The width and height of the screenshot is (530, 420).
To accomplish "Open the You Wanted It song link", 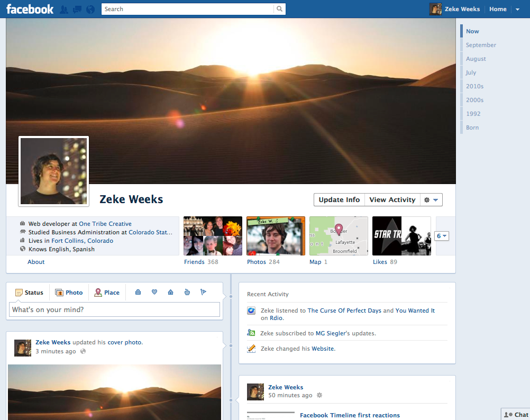I will click(x=415, y=311).
